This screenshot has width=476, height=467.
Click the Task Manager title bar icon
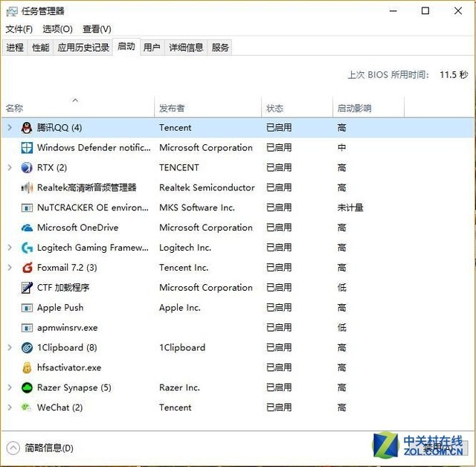[12, 12]
